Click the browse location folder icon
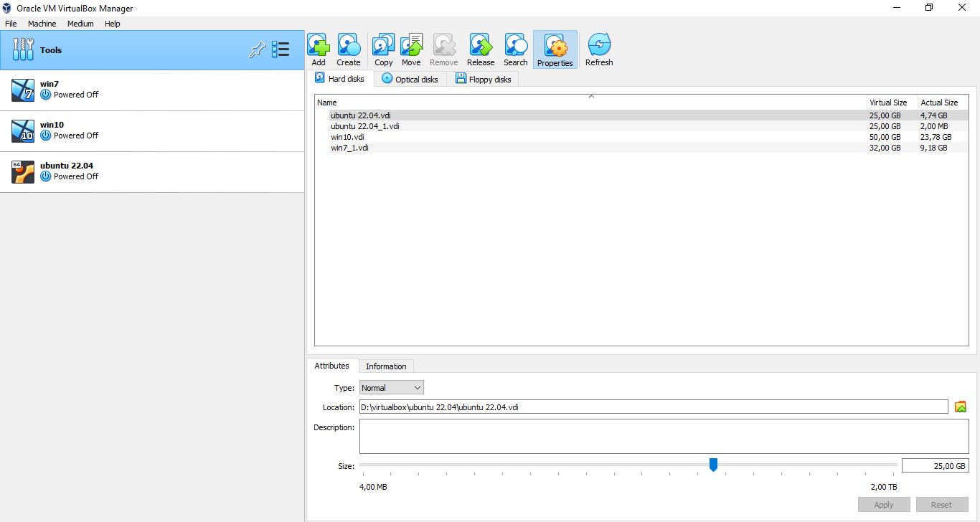Viewport: 980px width, 522px height. [x=961, y=407]
